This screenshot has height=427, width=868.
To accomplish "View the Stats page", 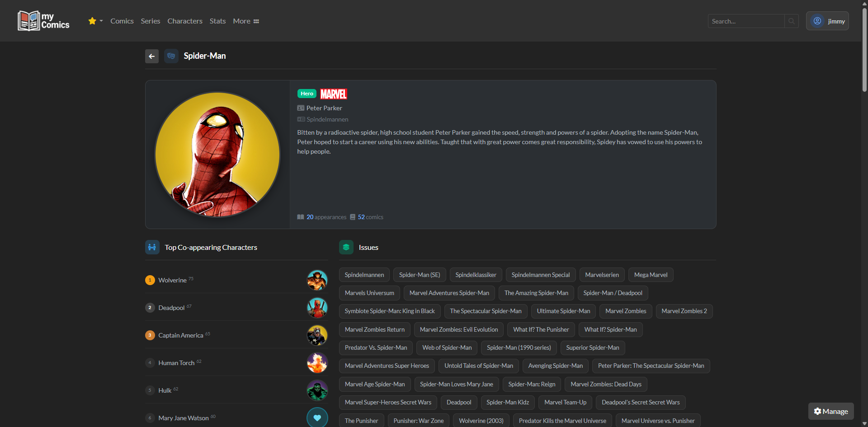I will pyautogui.click(x=217, y=21).
